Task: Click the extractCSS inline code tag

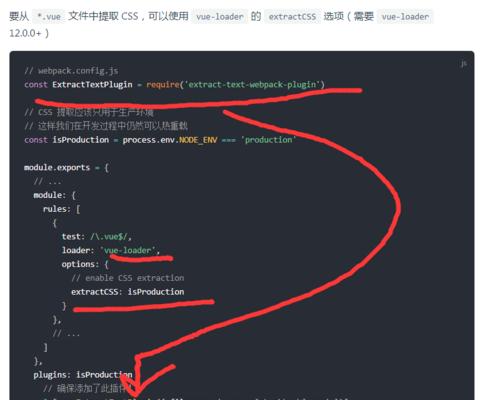Action: pos(292,16)
